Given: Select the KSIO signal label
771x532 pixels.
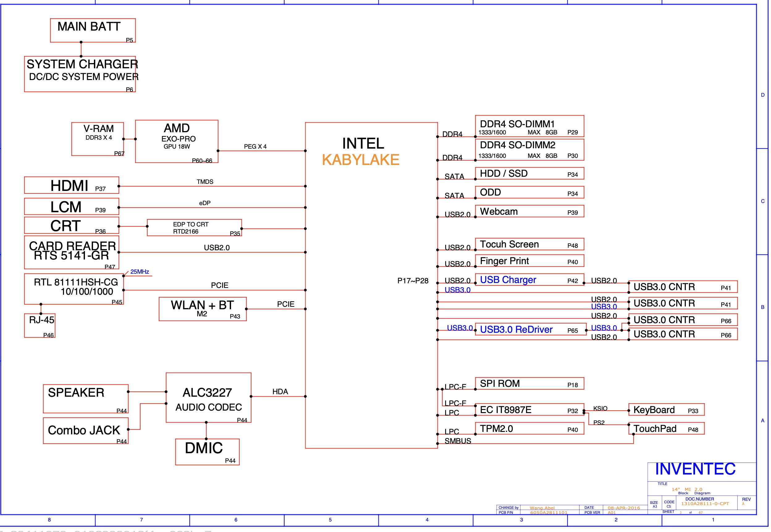Looking at the screenshot, I should (x=600, y=408).
